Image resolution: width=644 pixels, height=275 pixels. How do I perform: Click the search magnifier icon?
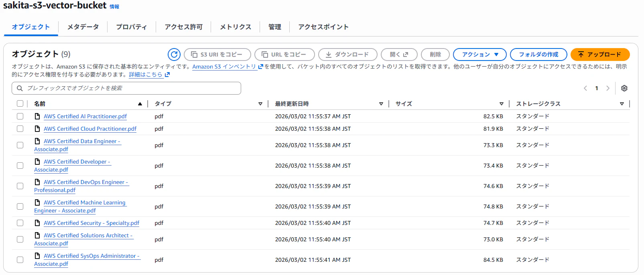click(x=20, y=88)
